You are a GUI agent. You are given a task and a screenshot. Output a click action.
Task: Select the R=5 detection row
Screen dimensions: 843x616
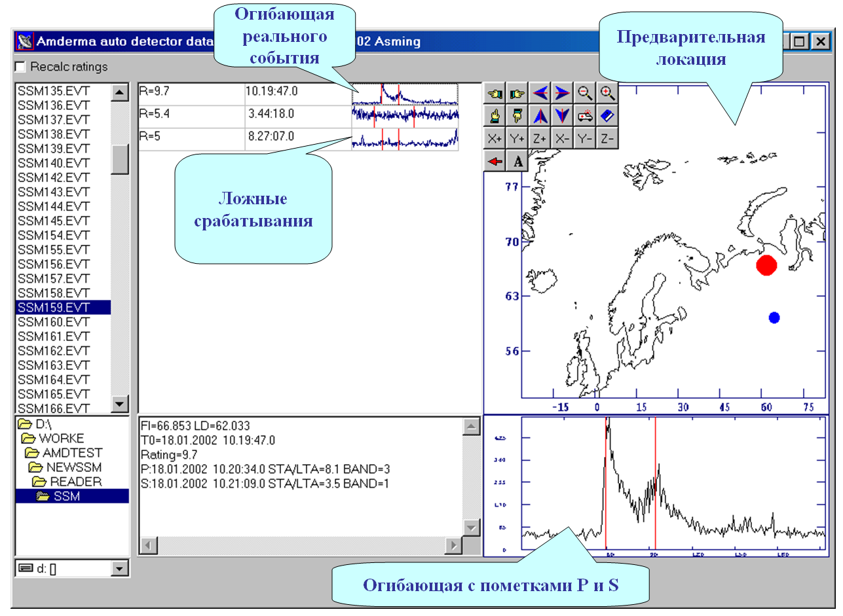pos(298,139)
